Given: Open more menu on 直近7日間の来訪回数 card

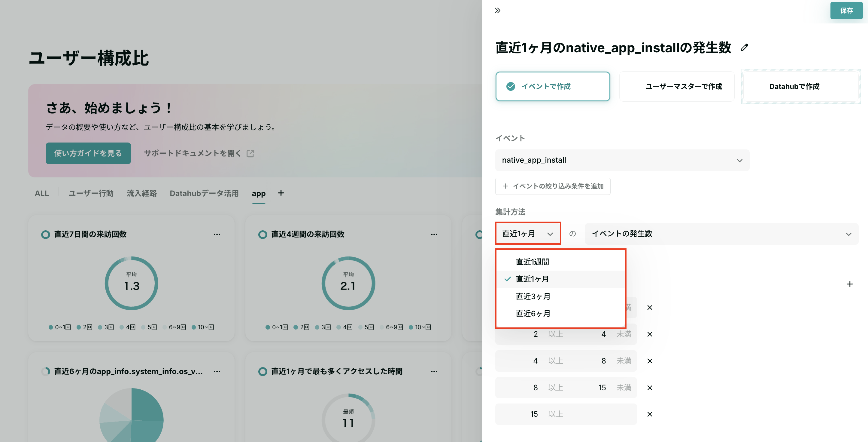Looking at the screenshot, I should coord(217,234).
